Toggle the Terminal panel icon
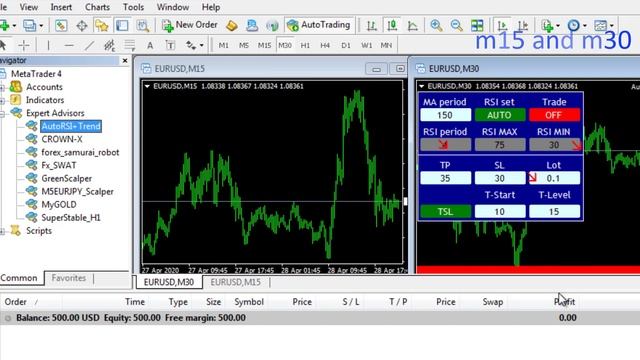Screen dimensions: 640x360 click(122, 25)
